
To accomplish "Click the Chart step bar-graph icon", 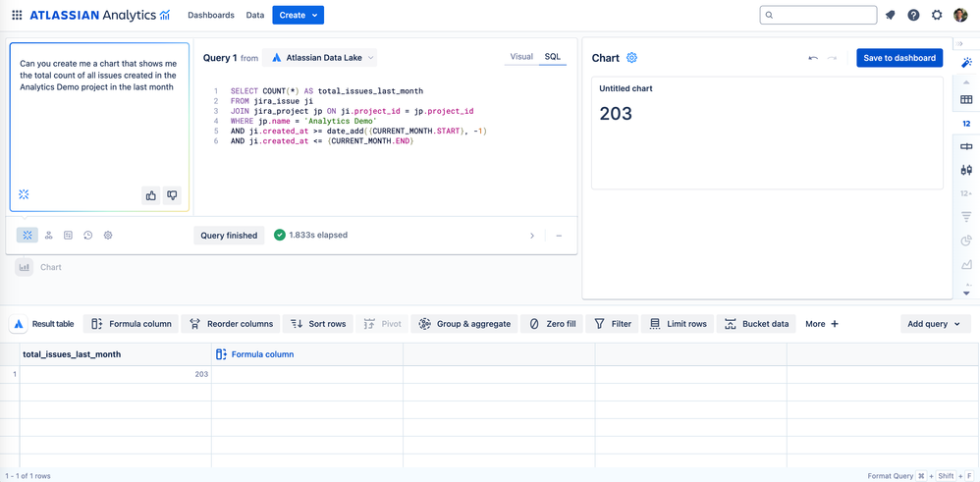I will tap(24, 267).
